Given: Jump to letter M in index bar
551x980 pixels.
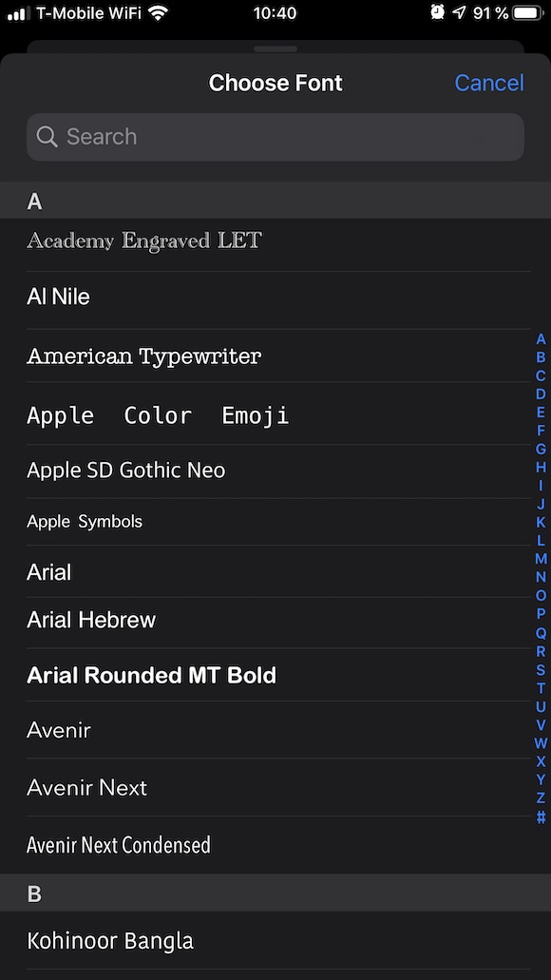Looking at the screenshot, I should coord(541,558).
